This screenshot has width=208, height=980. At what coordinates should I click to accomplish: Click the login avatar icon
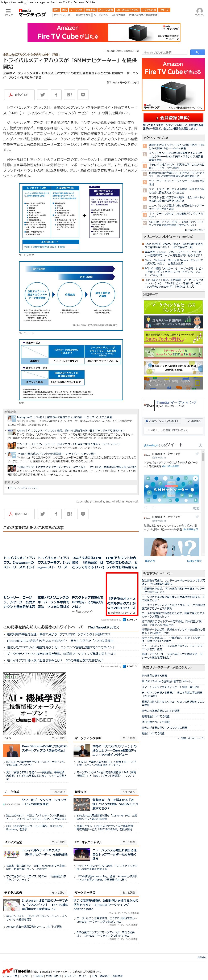pyautogui.click(x=199, y=11)
